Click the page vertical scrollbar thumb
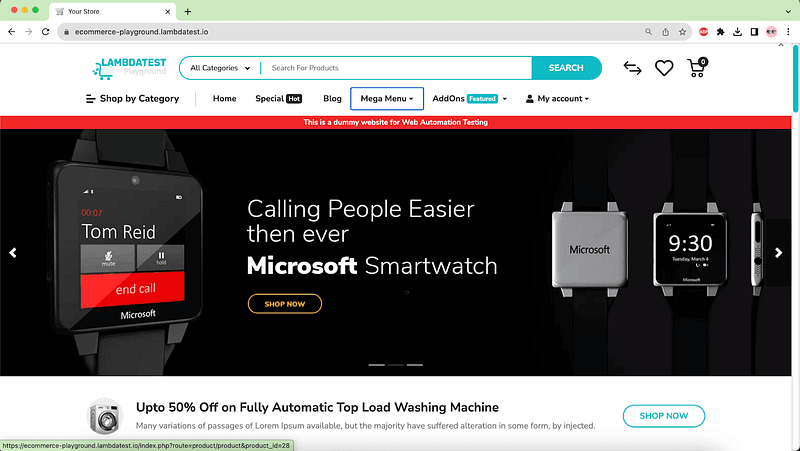 (x=795, y=78)
